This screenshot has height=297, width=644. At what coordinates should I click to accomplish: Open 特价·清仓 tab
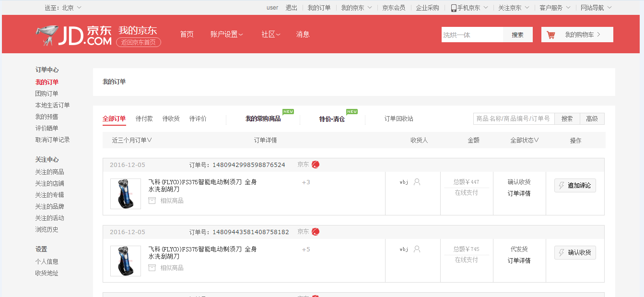(x=332, y=119)
